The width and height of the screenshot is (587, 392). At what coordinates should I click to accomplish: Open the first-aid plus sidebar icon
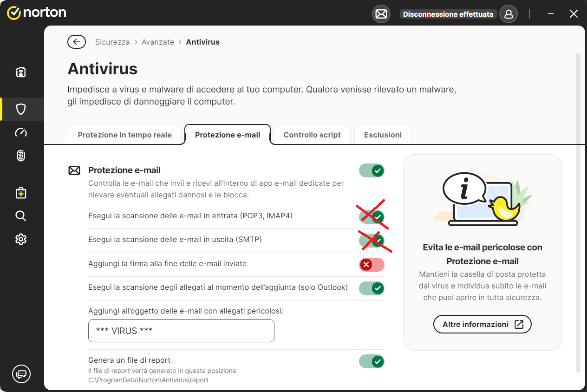pyautogui.click(x=21, y=193)
